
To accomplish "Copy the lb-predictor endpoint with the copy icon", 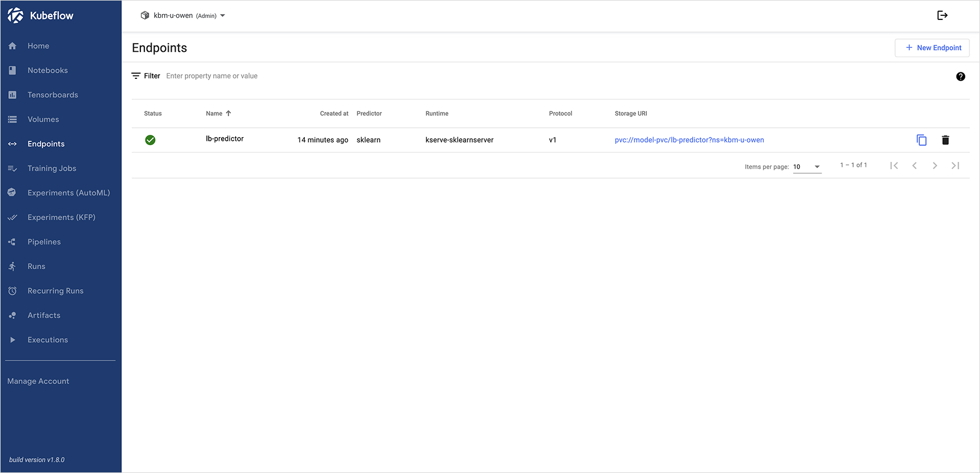I will [922, 140].
